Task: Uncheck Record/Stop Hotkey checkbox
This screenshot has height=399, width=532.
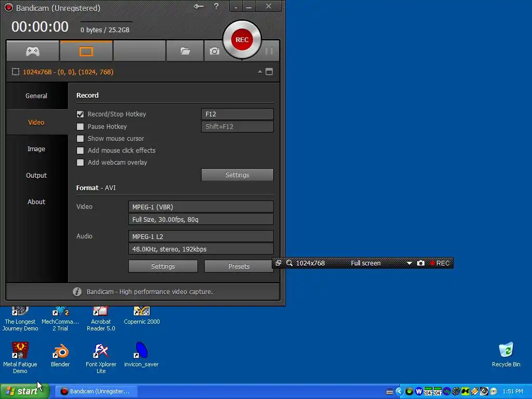Action: point(80,114)
